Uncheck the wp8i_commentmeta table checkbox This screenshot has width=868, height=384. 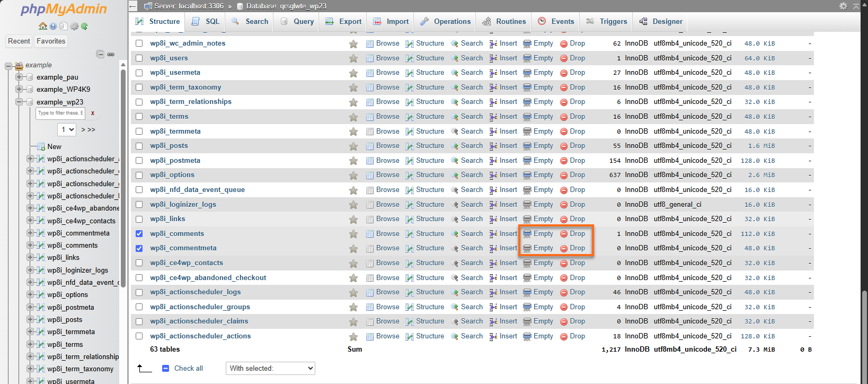tap(139, 248)
